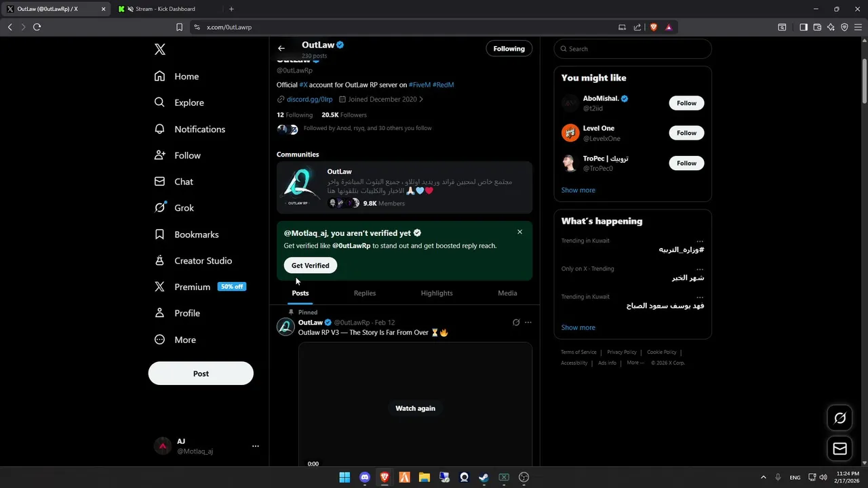Open Premium 50% off item

coord(200,287)
